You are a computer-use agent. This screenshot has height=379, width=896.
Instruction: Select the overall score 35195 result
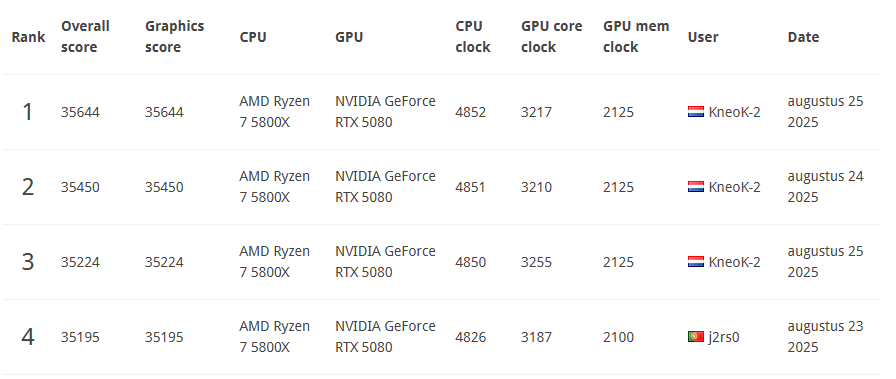pyautogui.click(x=80, y=337)
